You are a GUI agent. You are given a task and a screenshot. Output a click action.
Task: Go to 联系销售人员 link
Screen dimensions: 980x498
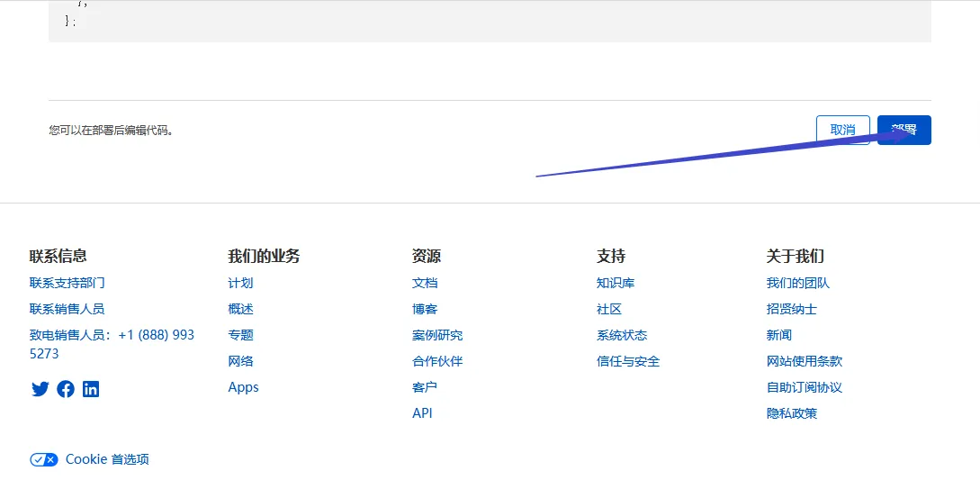pos(67,309)
